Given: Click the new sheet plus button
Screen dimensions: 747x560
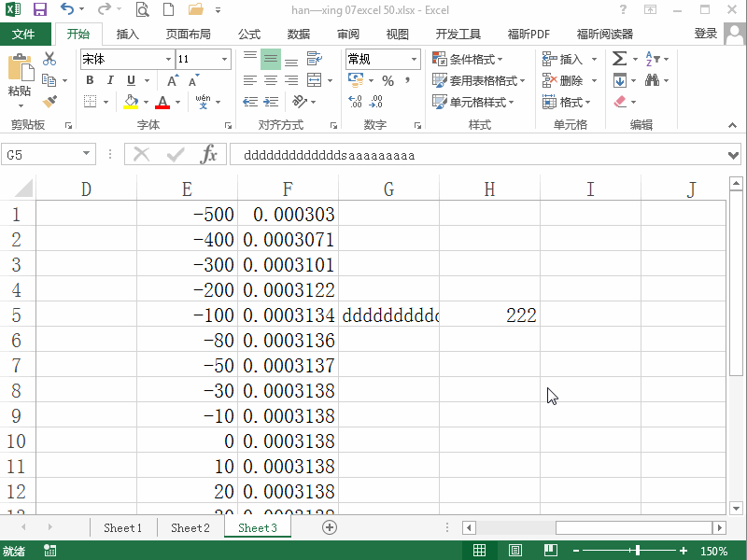Looking at the screenshot, I should point(327,527).
